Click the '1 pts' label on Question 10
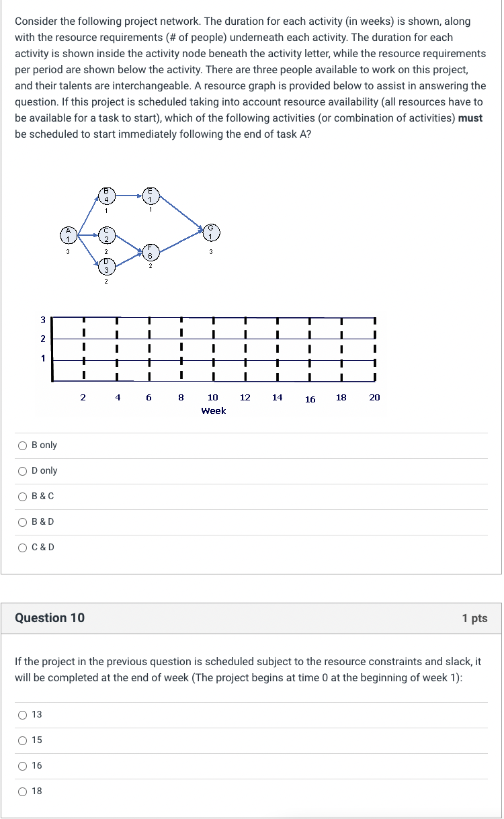The width and height of the screenshot is (504, 819). (x=476, y=617)
